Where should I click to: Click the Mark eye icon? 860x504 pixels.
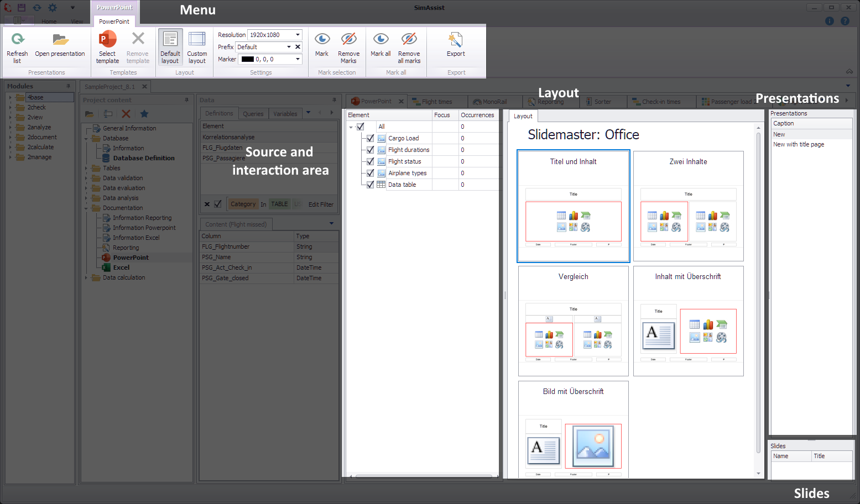pyautogui.click(x=322, y=40)
